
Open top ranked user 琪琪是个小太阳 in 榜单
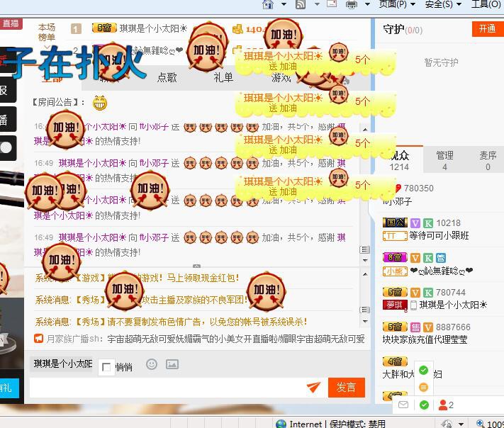point(153,28)
